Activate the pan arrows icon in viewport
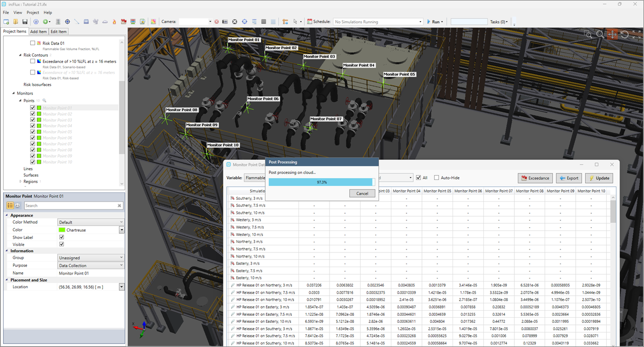Image resolution: width=644 pixels, height=347 pixels. click(x=612, y=34)
